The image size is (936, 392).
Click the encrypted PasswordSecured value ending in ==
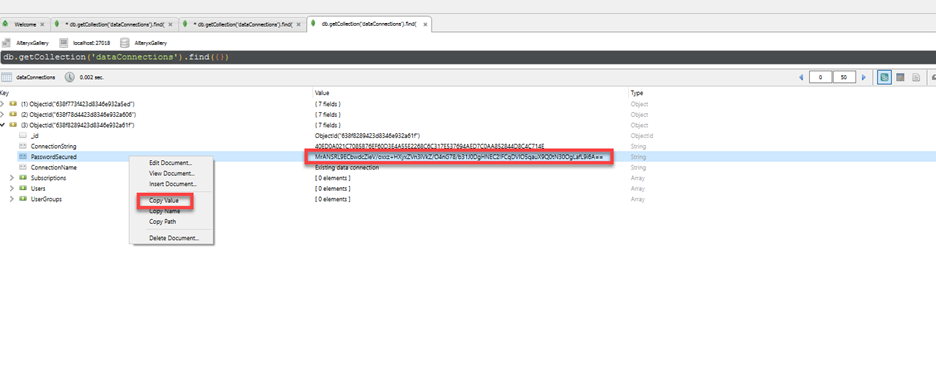coord(458,157)
